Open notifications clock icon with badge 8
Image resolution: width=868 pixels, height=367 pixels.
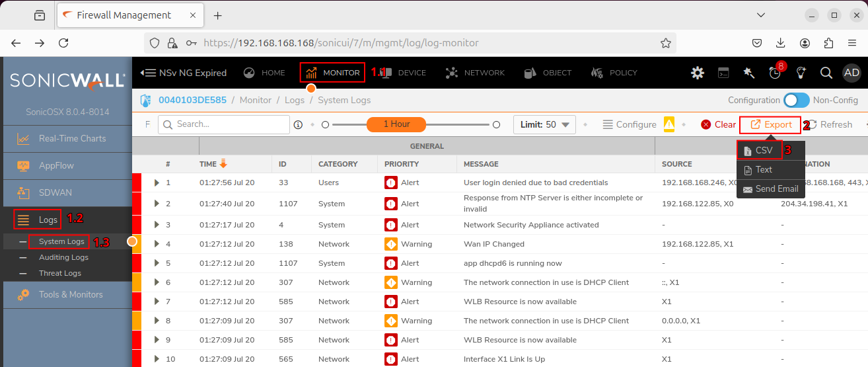pos(775,73)
